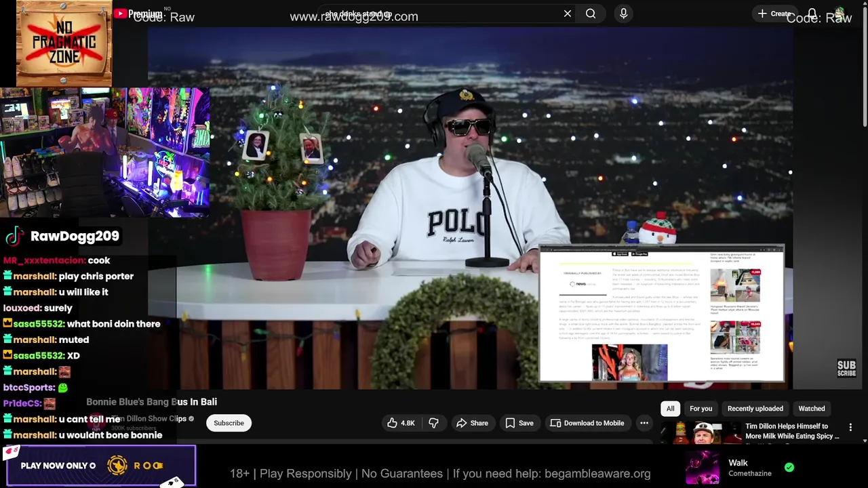Open YouTube notifications bell

[812, 14]
